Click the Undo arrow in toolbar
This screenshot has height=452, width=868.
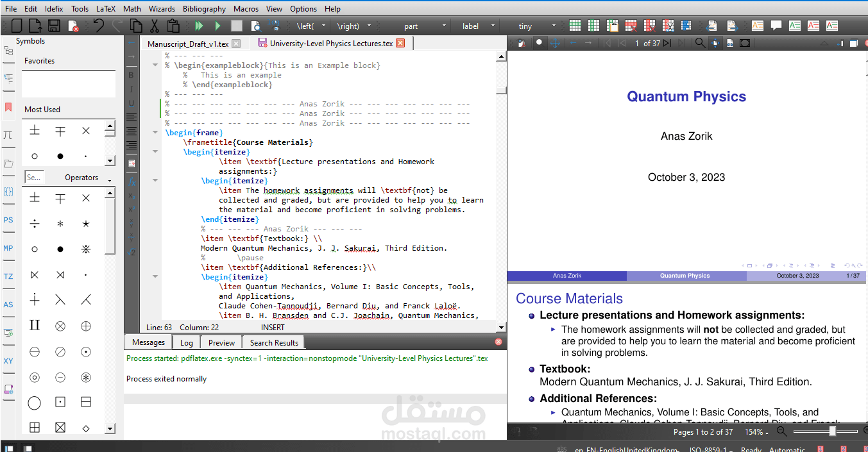tap(98, 26)
